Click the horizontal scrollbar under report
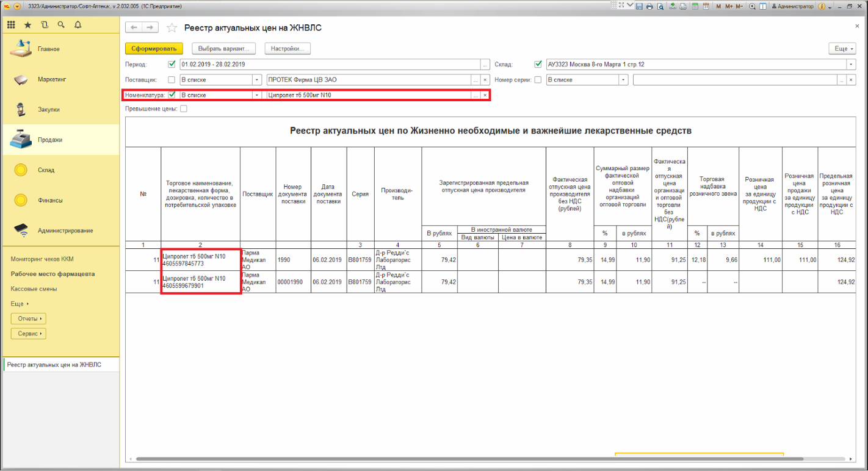The image size is (868, 471). tap(427, 459)
